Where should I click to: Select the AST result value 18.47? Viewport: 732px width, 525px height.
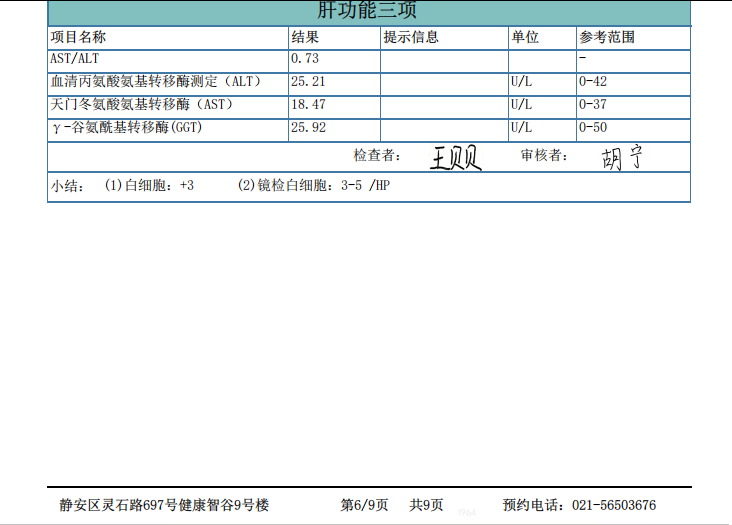308,105
